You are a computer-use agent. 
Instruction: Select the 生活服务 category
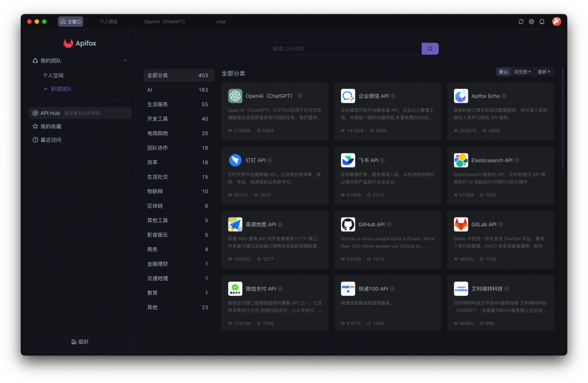(x=179, y=105)
